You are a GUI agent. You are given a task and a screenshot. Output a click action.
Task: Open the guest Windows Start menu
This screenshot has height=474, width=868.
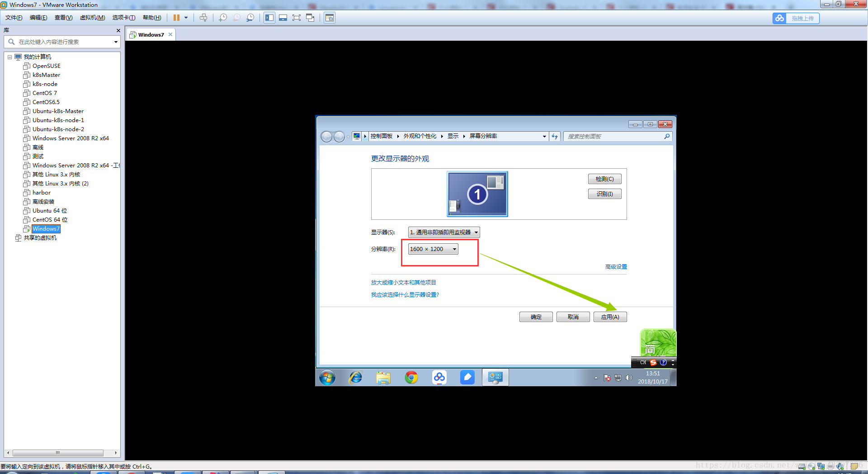327,377
